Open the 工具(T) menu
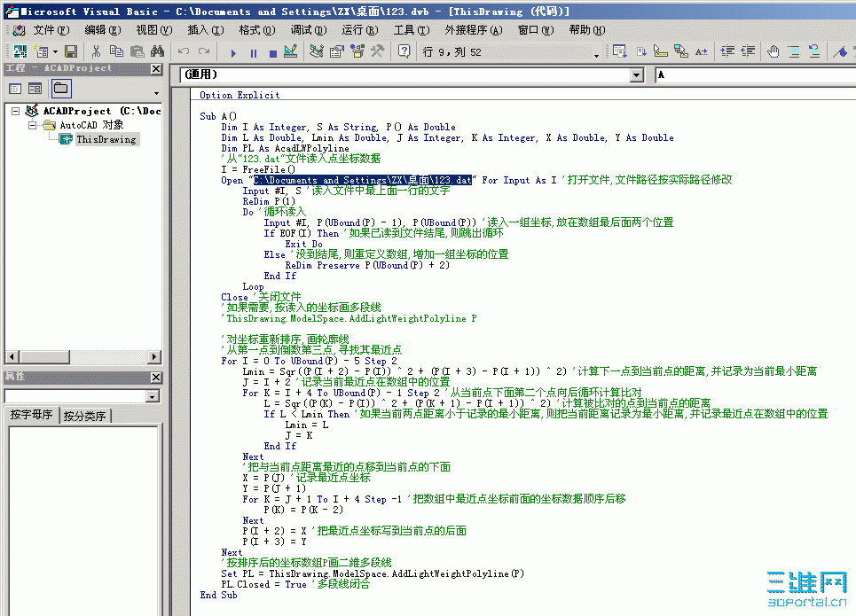The height and width of the screenshot is (616, 856). (411, 30)
